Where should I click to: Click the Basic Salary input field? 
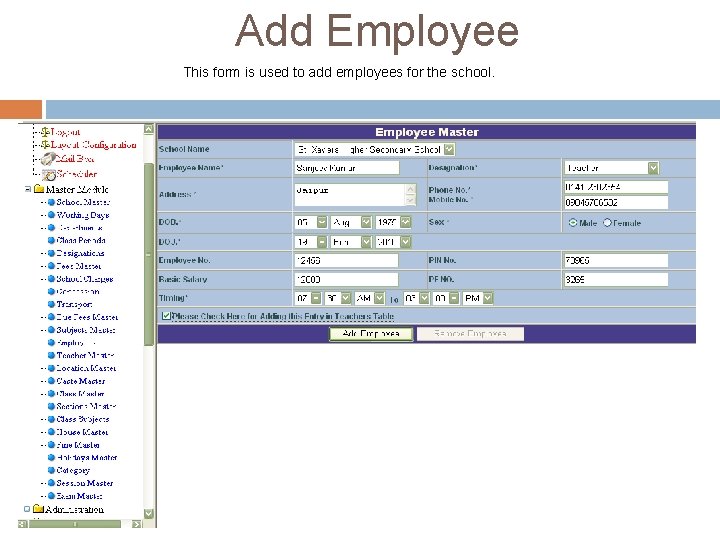346,279
